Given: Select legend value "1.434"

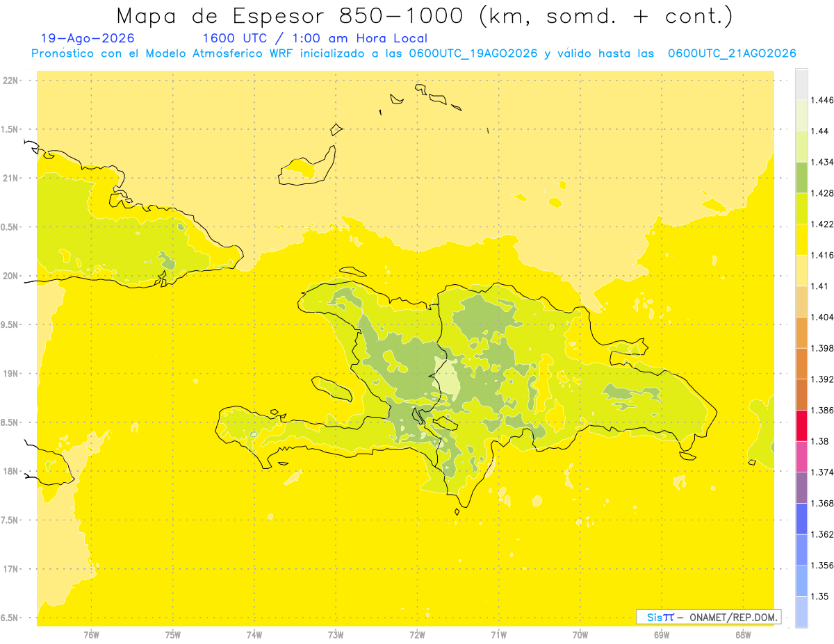Looking at the screenshot, I should pos(821,163).
